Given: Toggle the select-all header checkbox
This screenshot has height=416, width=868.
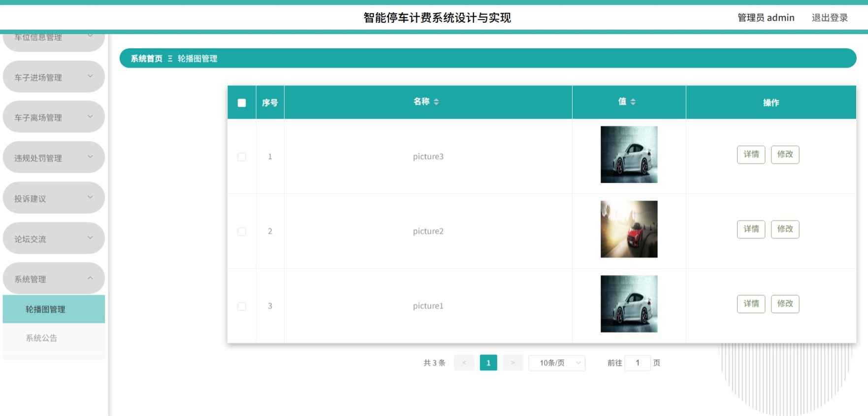Looking at the screenshot, I should [242, 103].
